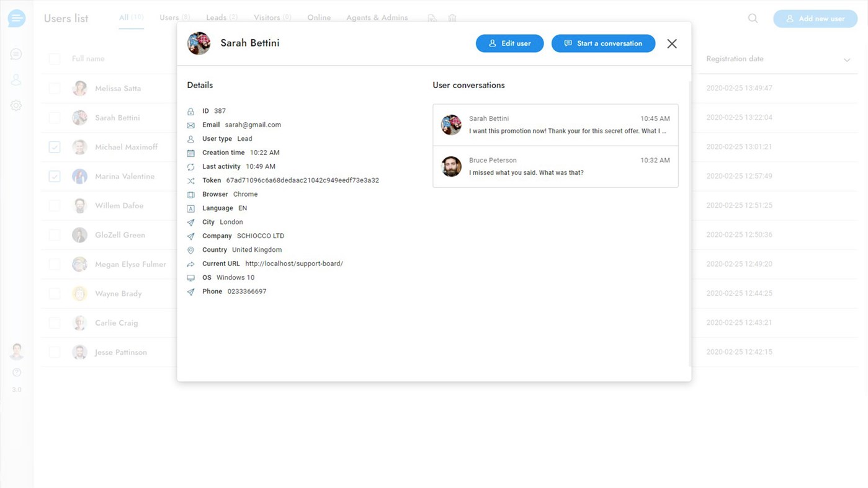The height and width of the screenshot is (488, 868).
Task: Check the Wayne Brady row checkbox
Action: point(55,294)
